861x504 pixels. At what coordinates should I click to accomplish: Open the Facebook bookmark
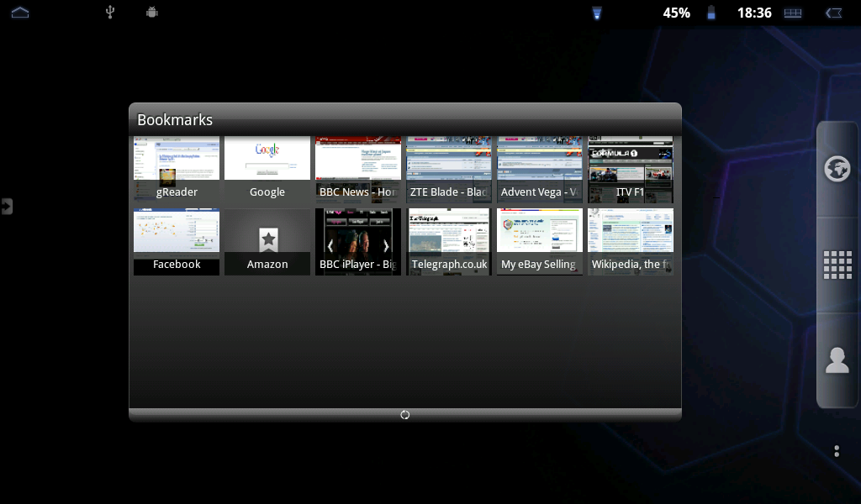coord(177,243)
